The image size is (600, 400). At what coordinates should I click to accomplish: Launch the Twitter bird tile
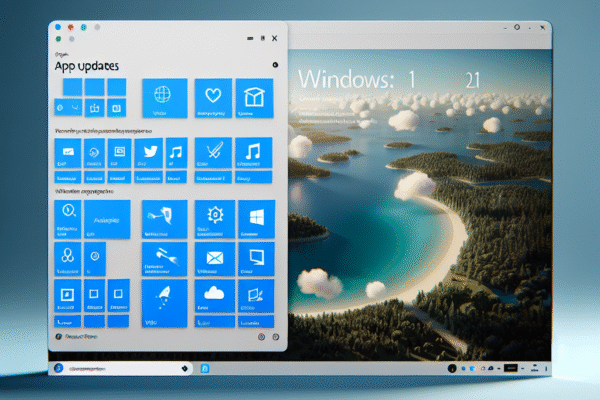(x=147, y=155)
